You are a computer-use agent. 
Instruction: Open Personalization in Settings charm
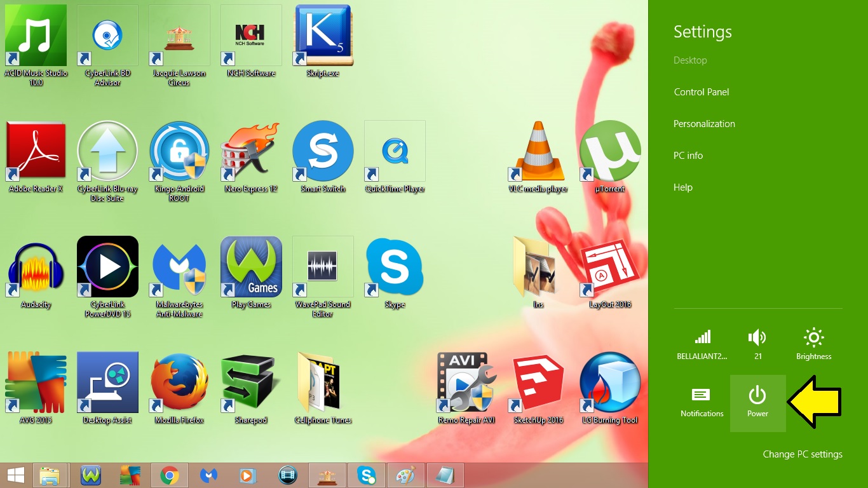click(704, 124)
